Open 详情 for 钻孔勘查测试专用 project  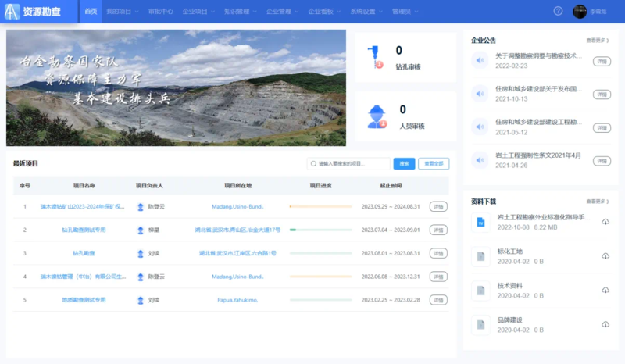pyautogui.click(x=438, y=230)
